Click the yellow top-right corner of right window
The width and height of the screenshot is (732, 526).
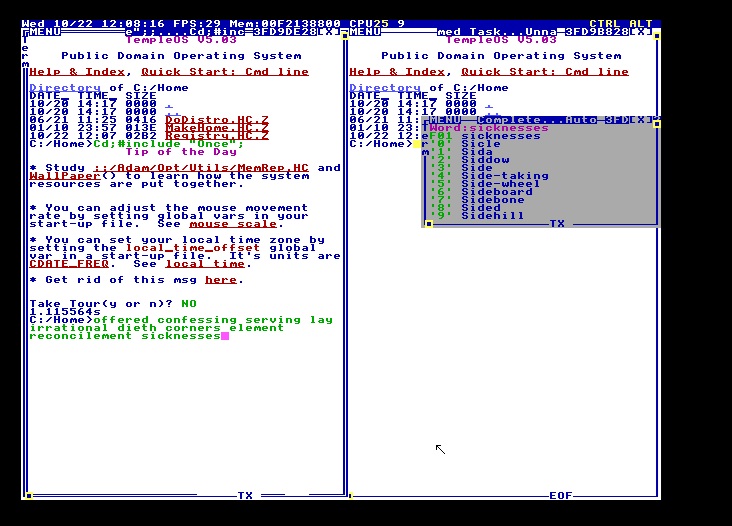pyautogui.click(x=656, y=36)
